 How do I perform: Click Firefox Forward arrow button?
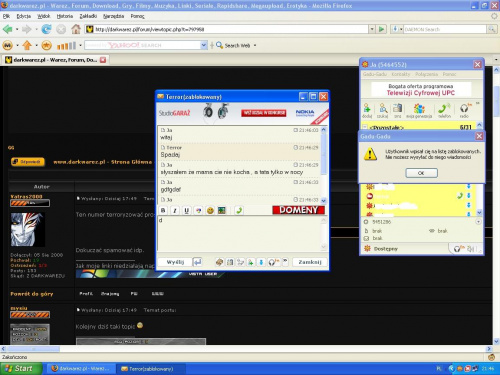[x=26, y=29]
